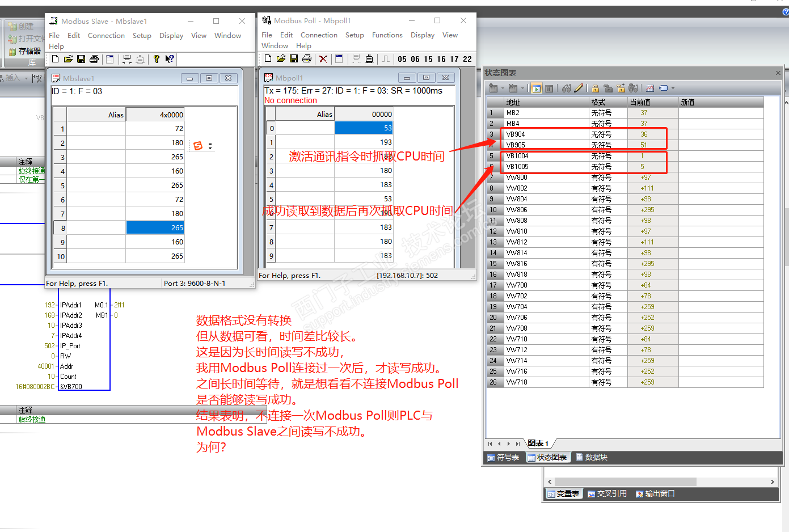Click New document icon in Modbus Poll toolbar

268,58
